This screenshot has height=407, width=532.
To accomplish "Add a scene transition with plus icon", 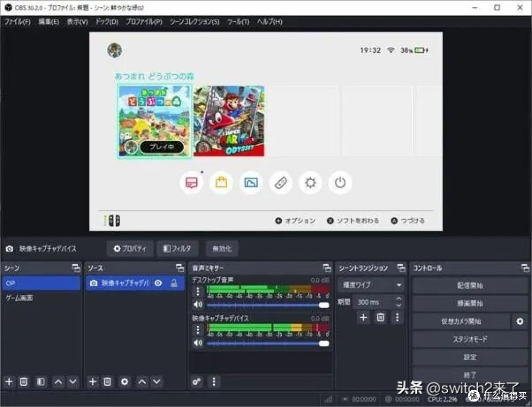I will (x=364, y=317).
